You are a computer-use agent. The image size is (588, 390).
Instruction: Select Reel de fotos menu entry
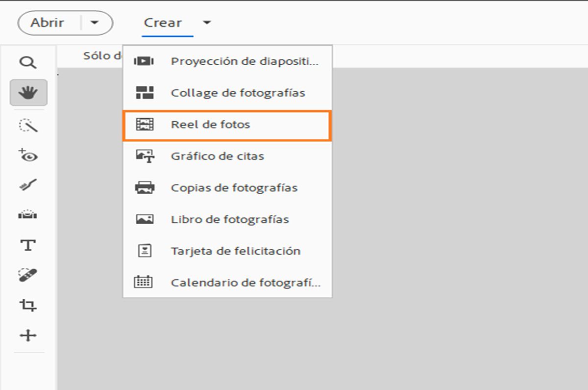coord(210,125)
